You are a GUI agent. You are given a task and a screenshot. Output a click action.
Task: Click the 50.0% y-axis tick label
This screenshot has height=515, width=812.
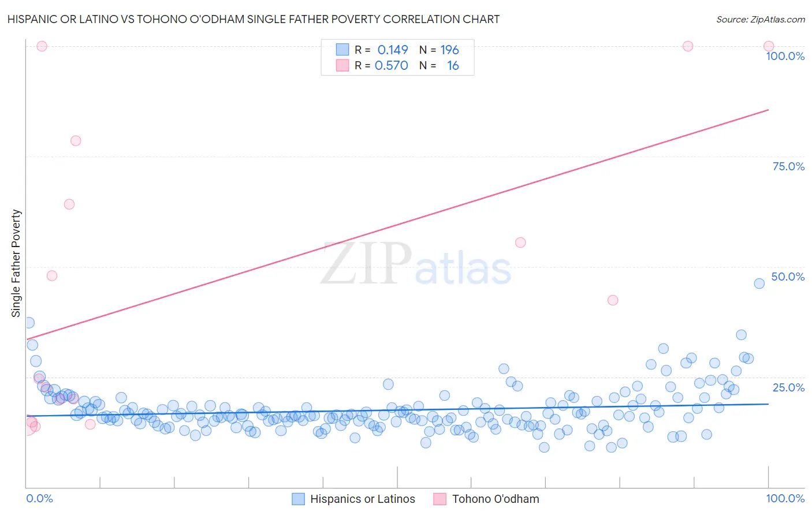788,277
